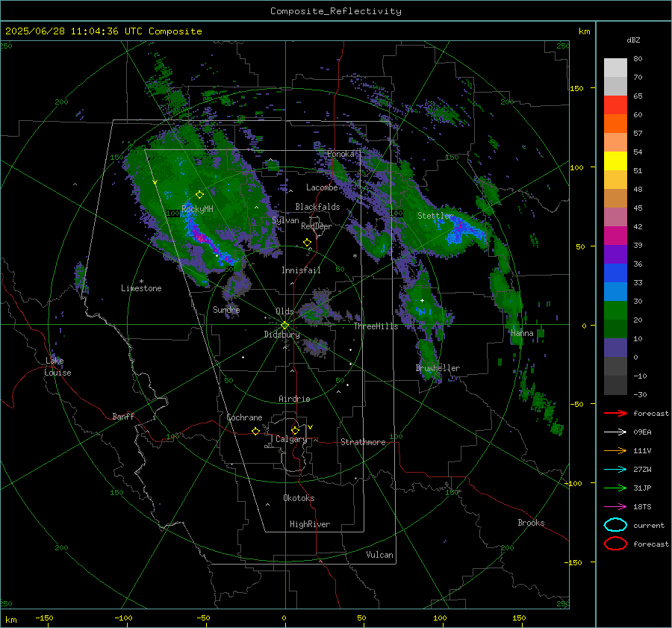Click the Composite_Reflectivity title
672x628 pixels.
tap(336, 11)
